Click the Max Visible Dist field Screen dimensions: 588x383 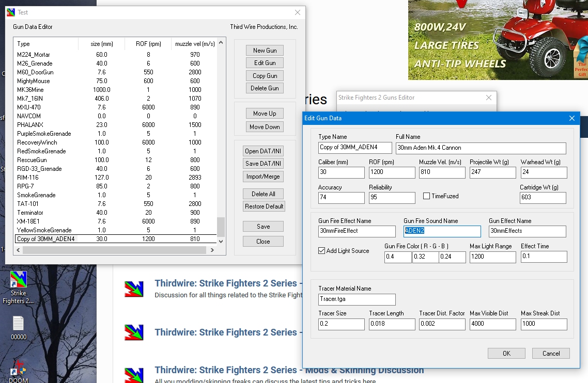point(493,324)
